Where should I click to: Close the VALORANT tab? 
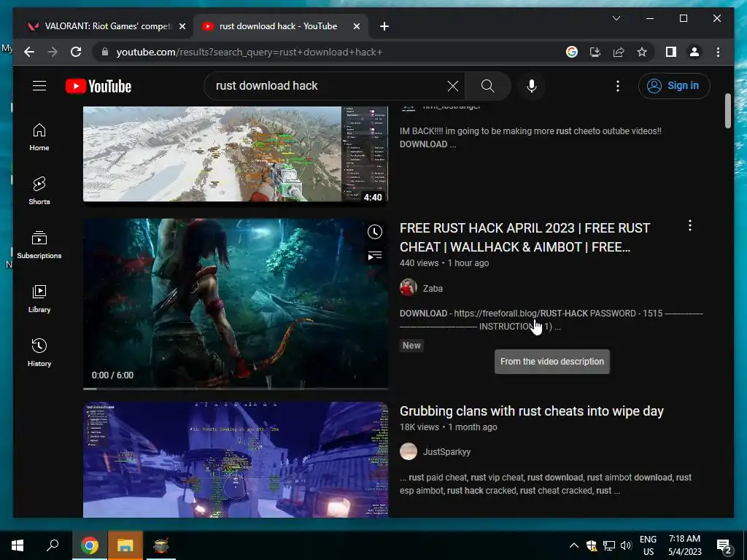[x=182, y=27]
